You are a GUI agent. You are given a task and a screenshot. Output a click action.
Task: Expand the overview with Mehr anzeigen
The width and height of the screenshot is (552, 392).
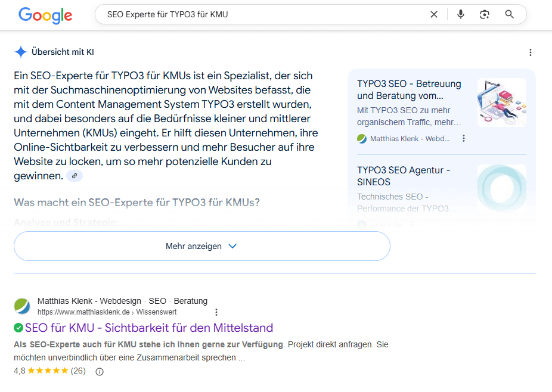201,246
